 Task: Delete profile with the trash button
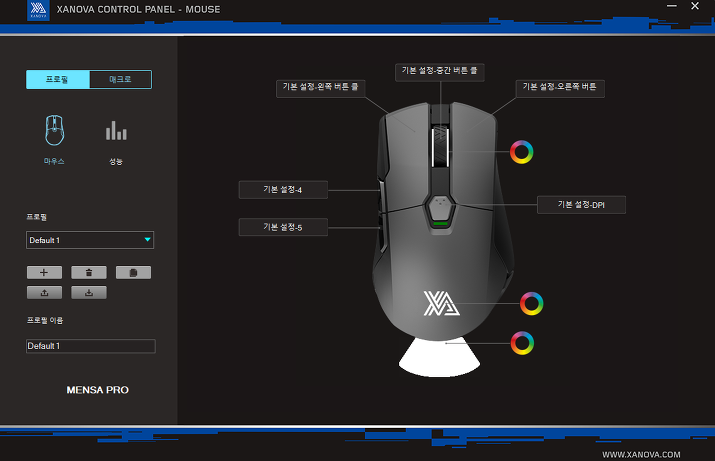point(89,273)
